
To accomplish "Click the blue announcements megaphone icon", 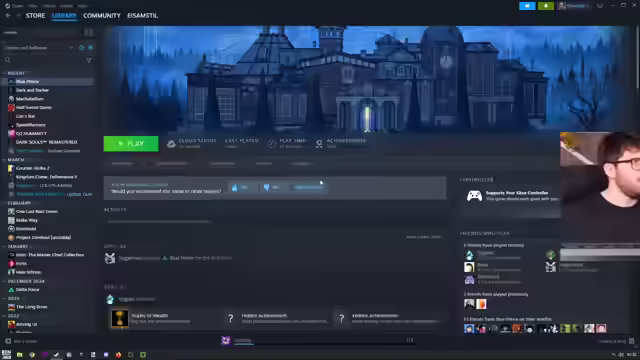I will click(x=527, y=6).
